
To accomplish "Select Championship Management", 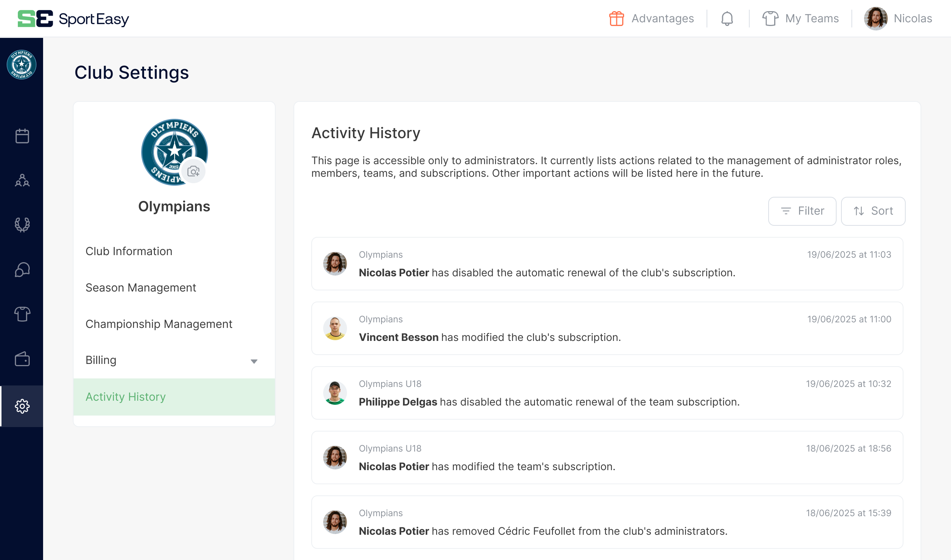I will [x=159, y=324].
